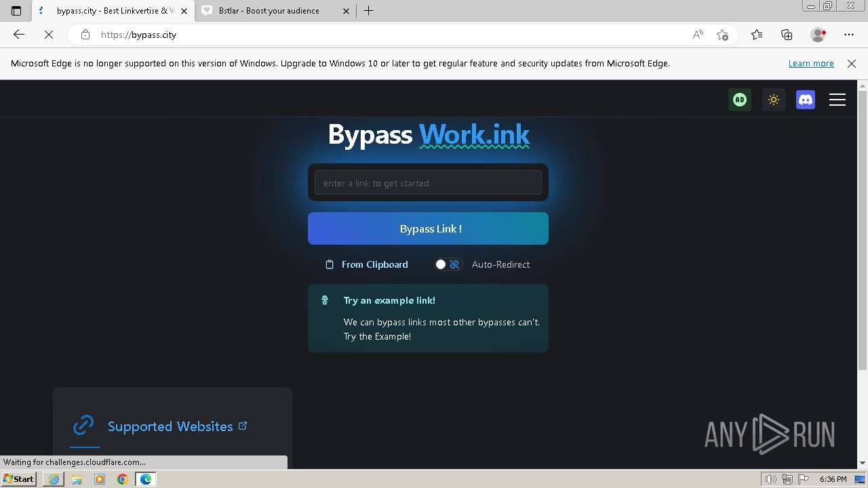Close the bypass.city tab
This screenshot has width=868, height=488.
[x=184, y=11]
